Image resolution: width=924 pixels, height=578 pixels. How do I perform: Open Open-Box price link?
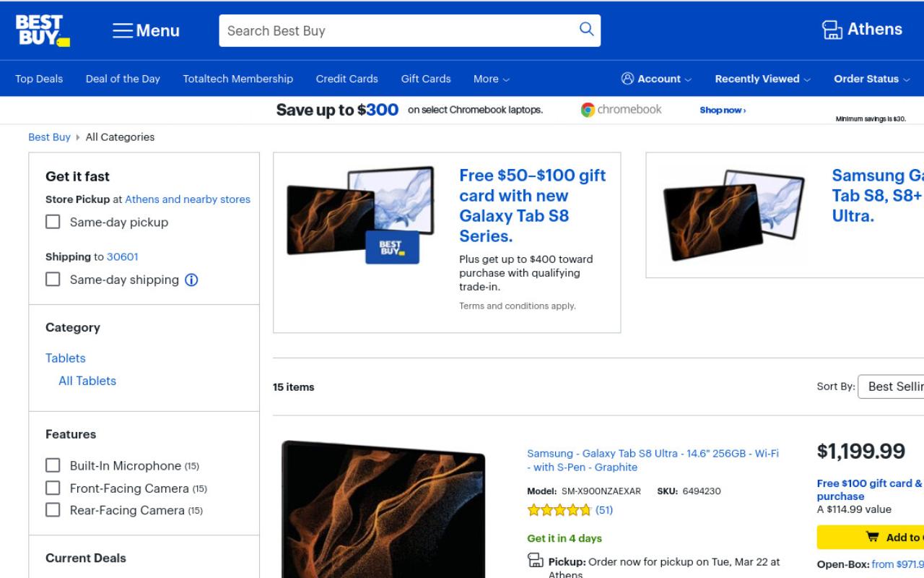click(897, 564)
